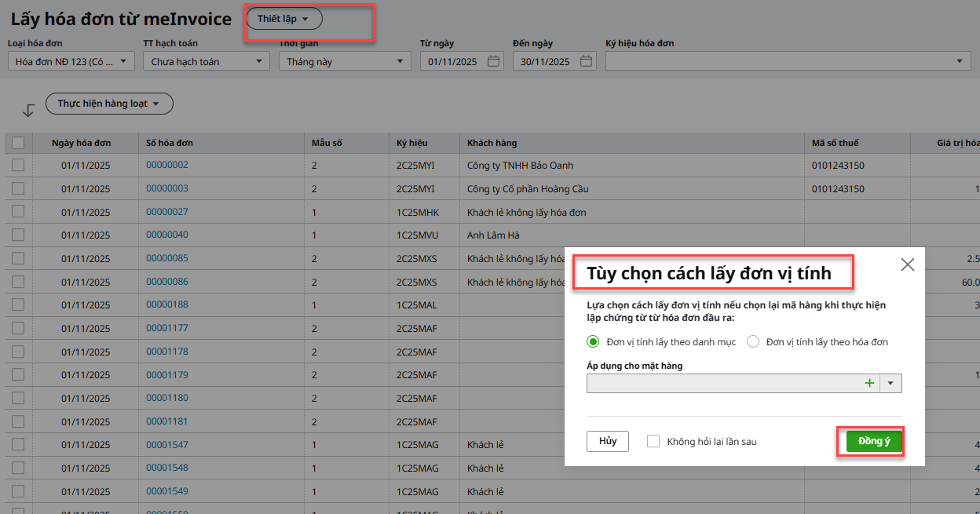The height and width of the screenshot is (514, 980).
Task: Select Đơn vị tính lấy theo danh mục option
Action: (594, 341)
